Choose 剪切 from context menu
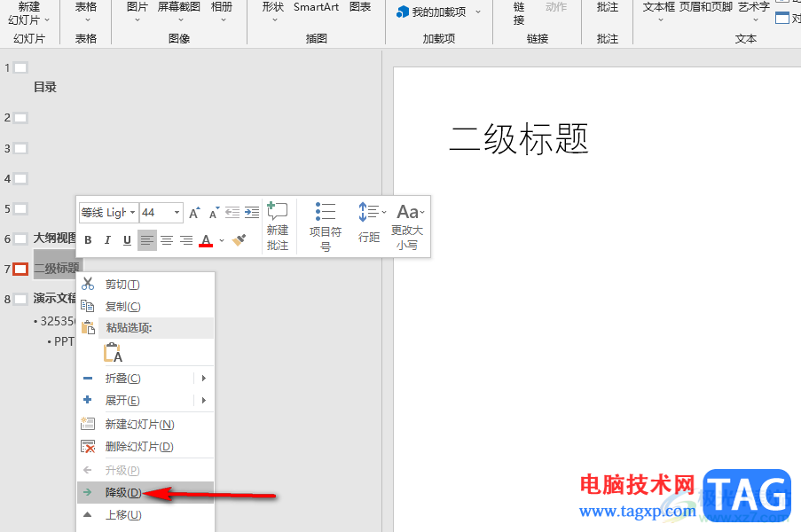This screenshot has height=532, width=801. point(145,285)
